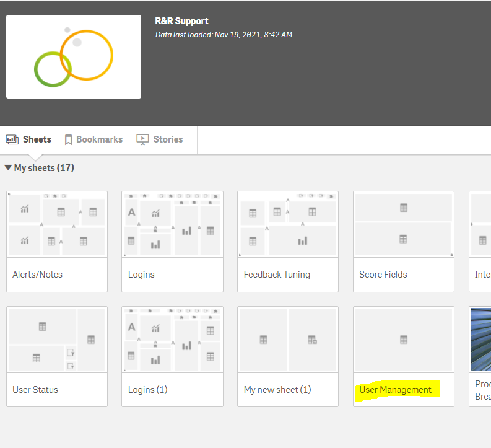Click the R&R Support app thumbnail image

click(x=74, y=57)
